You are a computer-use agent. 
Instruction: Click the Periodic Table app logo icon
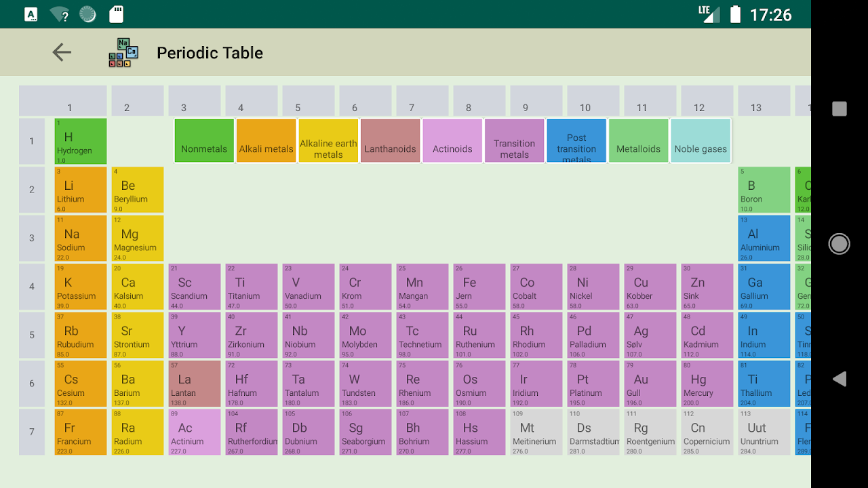tap(123, 53)
